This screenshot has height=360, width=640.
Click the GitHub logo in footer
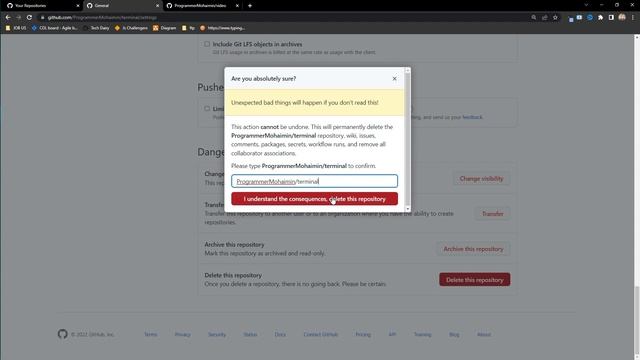(62, 334)
